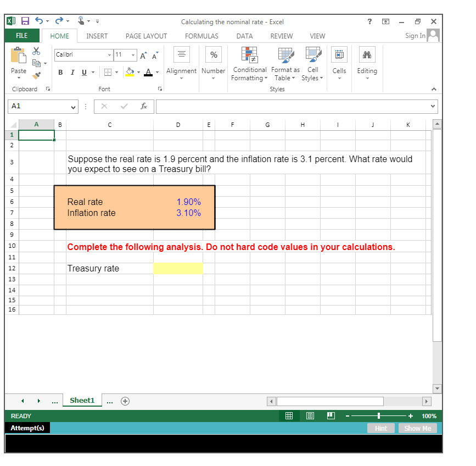The height and width of the screenshot is (466, 476).
Task: Click the Find & Select binoculars icon
Action: click(367, 54)
